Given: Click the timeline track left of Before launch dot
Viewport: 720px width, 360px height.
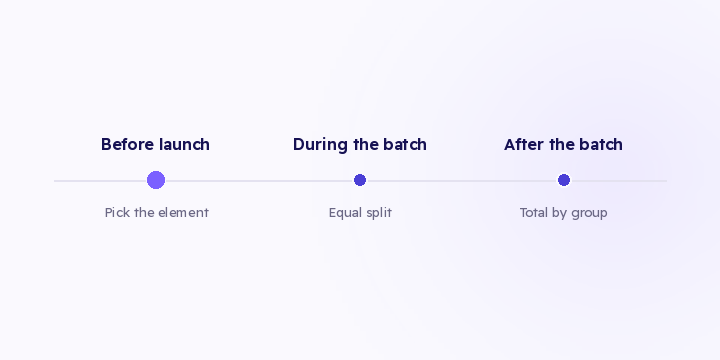Looking at the screenshot, I should (101, 181).
